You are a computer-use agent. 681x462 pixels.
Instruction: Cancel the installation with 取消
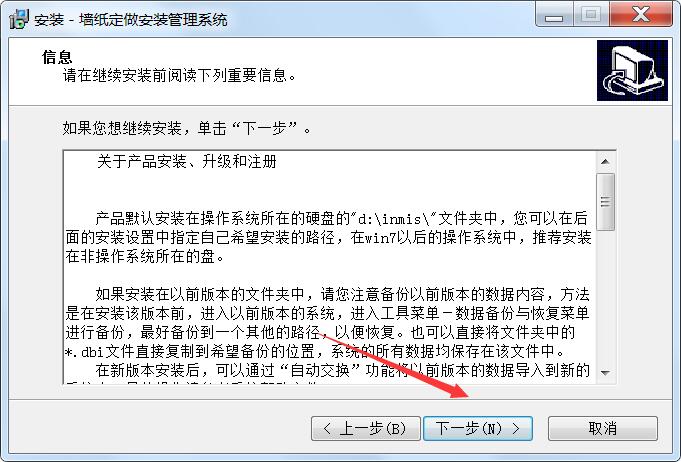click(x=603, y=429)
